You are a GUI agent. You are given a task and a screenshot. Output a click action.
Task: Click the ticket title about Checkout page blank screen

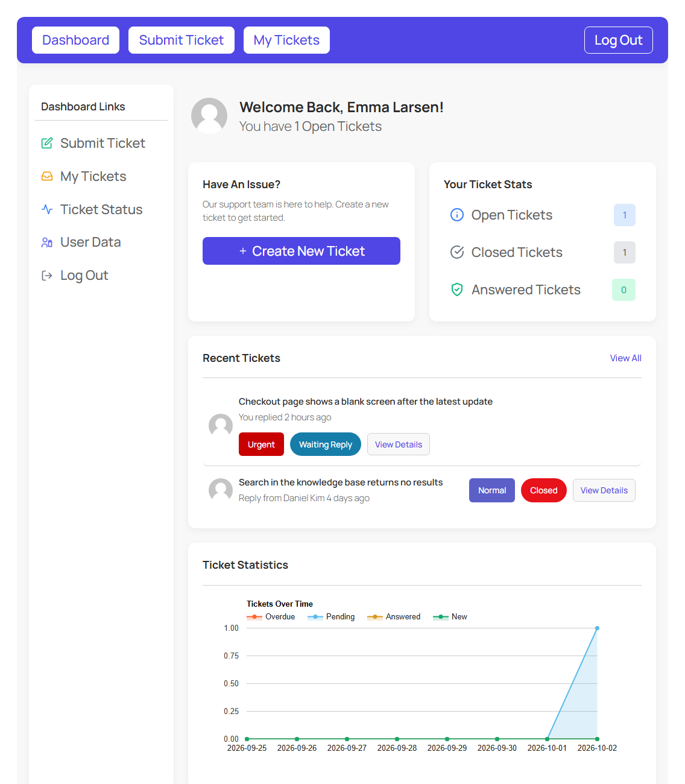point(365,402)
